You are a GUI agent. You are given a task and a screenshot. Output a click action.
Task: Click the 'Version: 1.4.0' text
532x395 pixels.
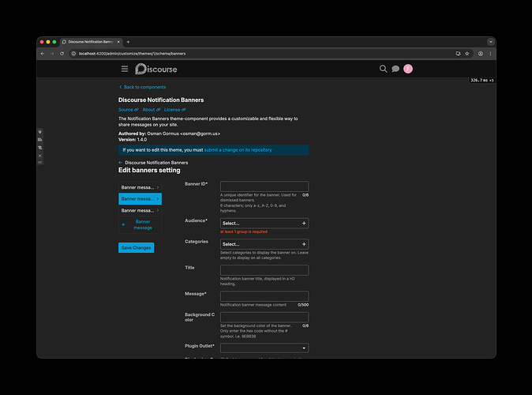[133, 140]
